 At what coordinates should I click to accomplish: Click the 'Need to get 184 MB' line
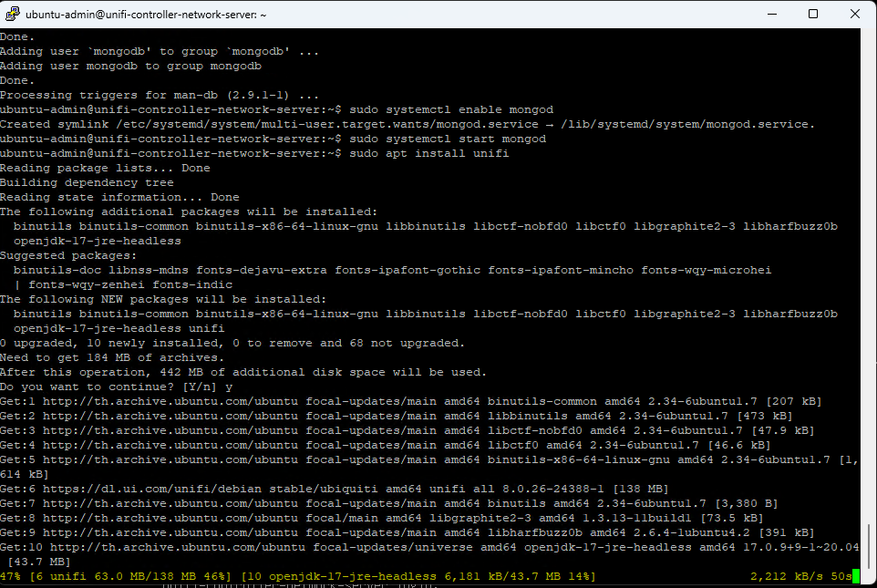pos(112,358)
